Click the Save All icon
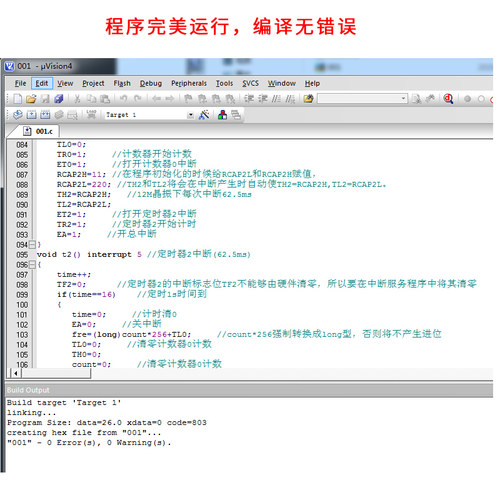Screen dimensions: 500x500 click(59, 99)
